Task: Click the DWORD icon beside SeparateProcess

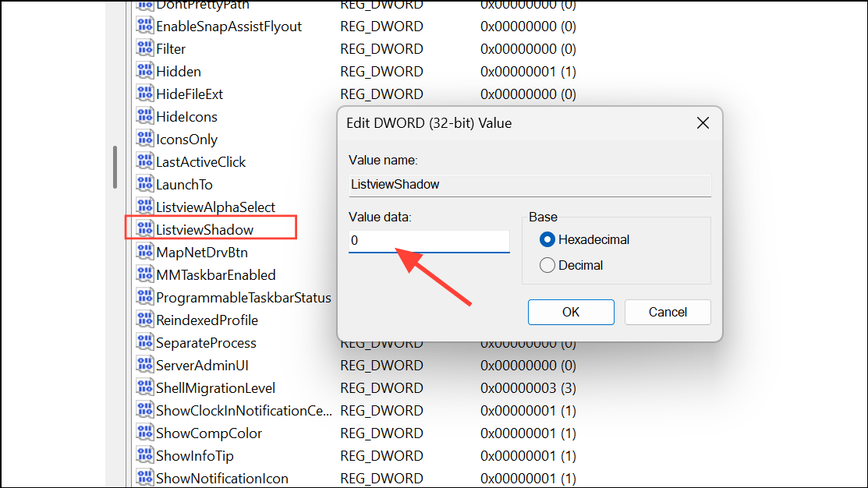Action: (x=145, y=342)
